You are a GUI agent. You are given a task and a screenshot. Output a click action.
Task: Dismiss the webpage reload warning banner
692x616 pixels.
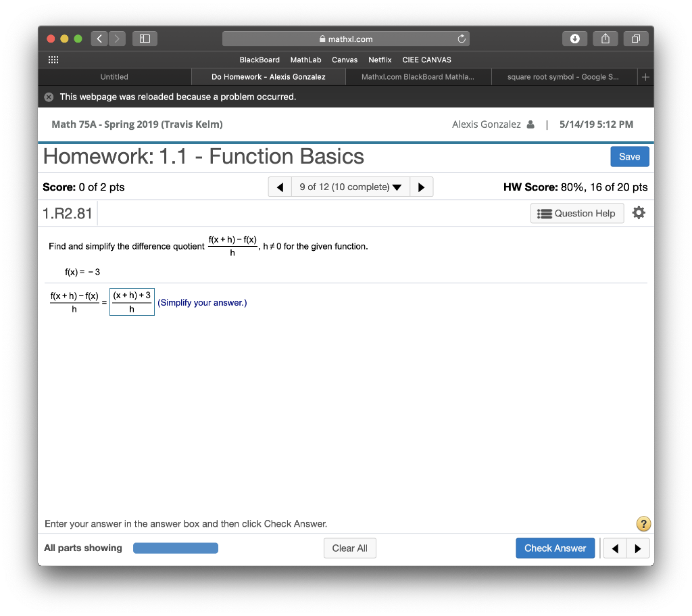click(x=48, y=97)
